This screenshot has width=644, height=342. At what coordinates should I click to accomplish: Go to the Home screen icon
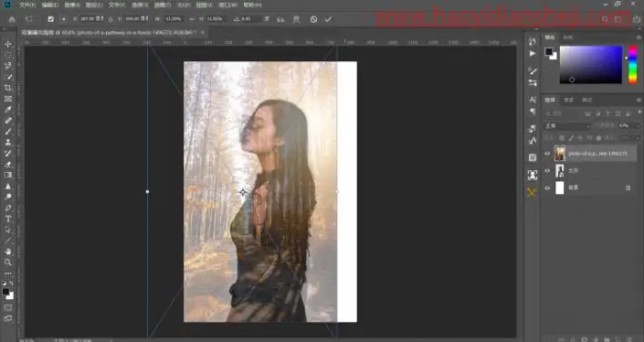12,19
